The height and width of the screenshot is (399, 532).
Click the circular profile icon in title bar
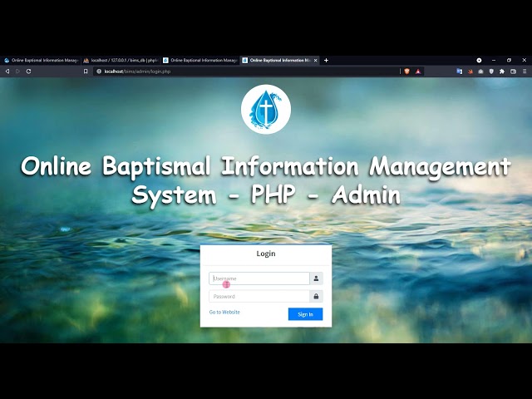(479, 60)
